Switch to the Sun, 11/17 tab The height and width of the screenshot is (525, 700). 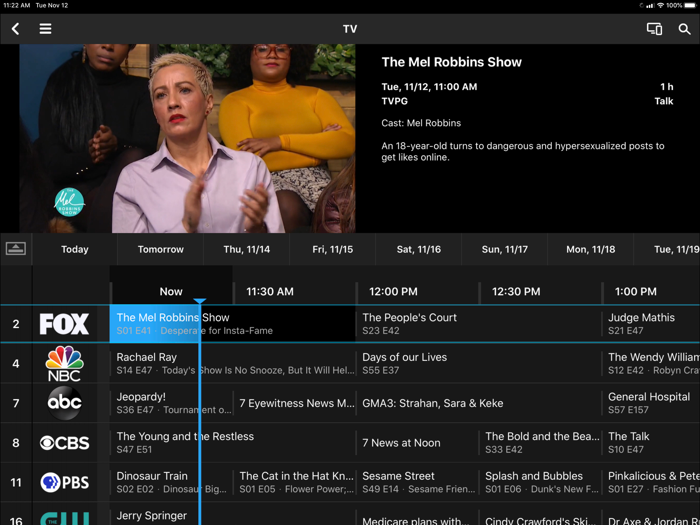click(x=504, y=249)
